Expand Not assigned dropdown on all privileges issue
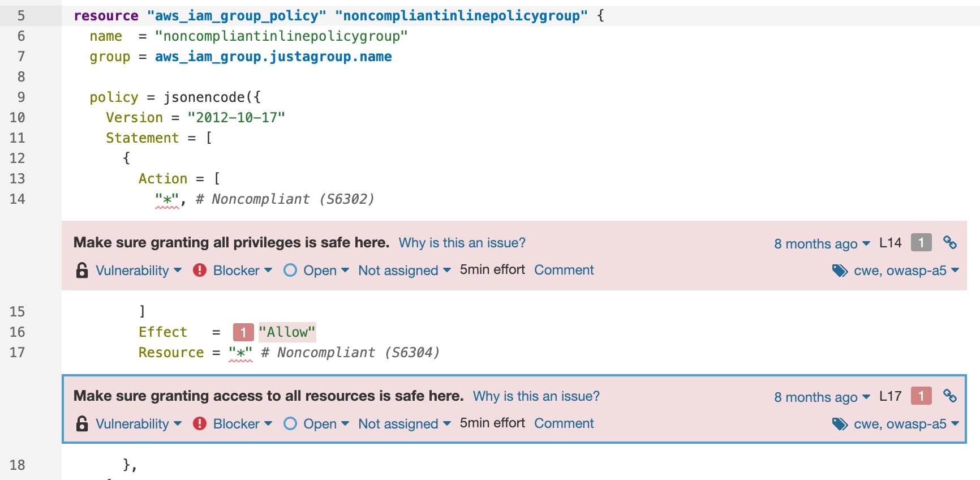This screenshot has width=980, height=480. 404,271
